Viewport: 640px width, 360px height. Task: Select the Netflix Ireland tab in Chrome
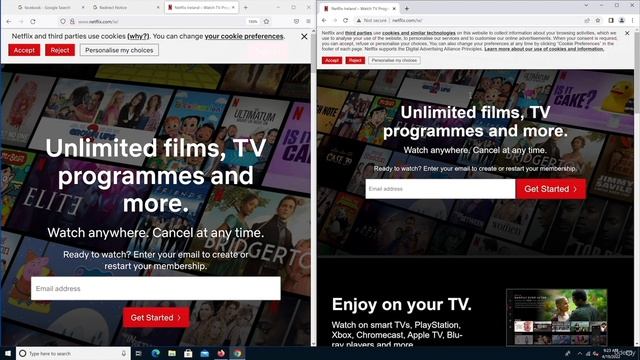(x=359, y=8)
